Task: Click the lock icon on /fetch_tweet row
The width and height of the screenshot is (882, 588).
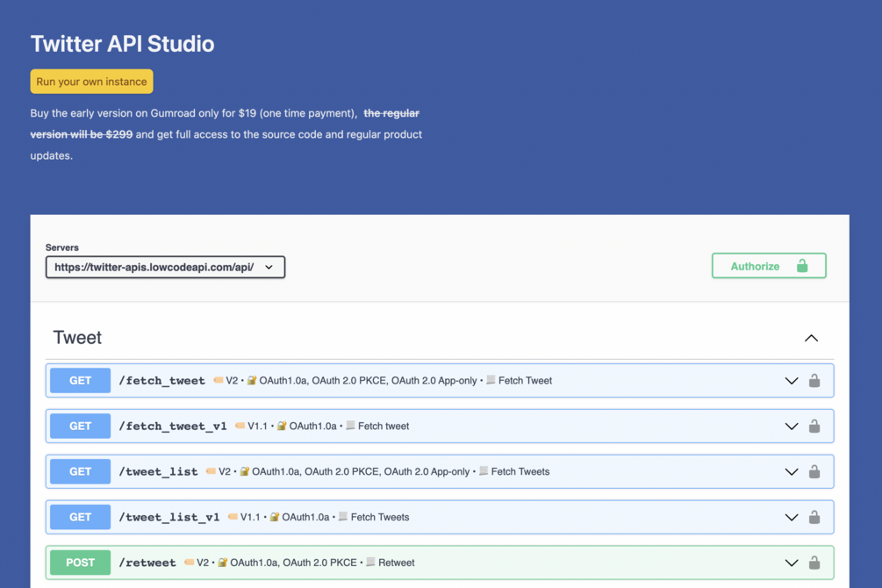Action: coord(814,381)
